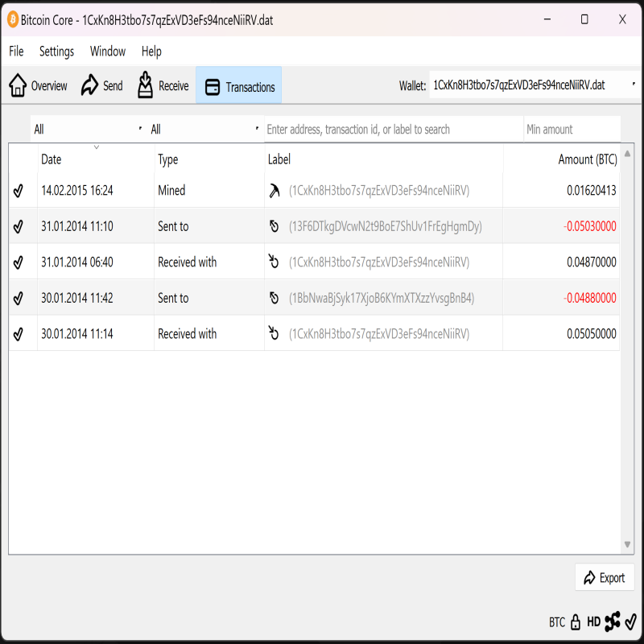The width and height of the screenshot is (644, 644).
Task: Minimize the Bitcoin Core window
Action: click(547, 19)
